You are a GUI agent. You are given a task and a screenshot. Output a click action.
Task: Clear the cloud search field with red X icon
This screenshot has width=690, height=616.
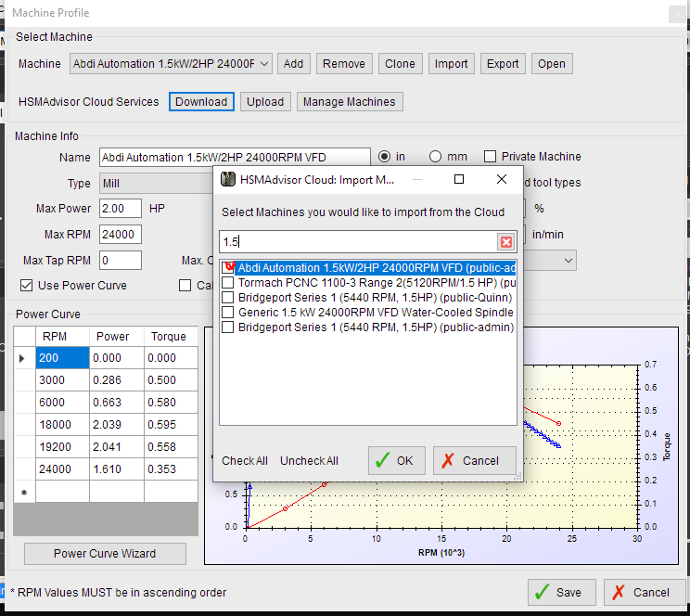pos(506,242)
